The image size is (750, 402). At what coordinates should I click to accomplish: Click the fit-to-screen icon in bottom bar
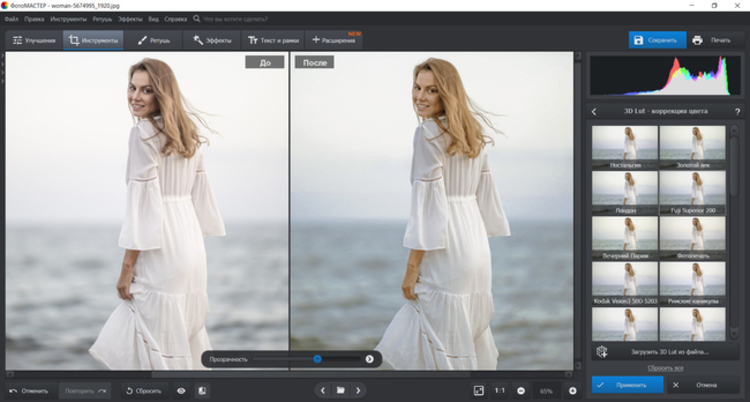(478, 390)
